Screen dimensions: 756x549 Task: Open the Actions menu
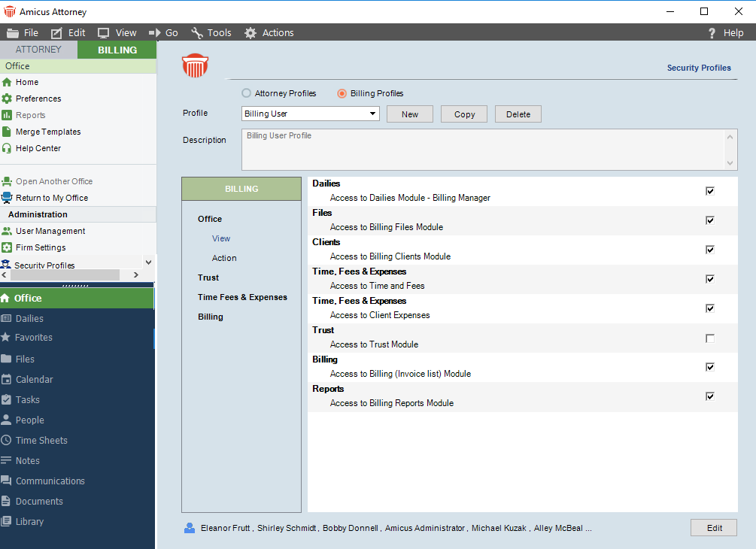[269, 33]
